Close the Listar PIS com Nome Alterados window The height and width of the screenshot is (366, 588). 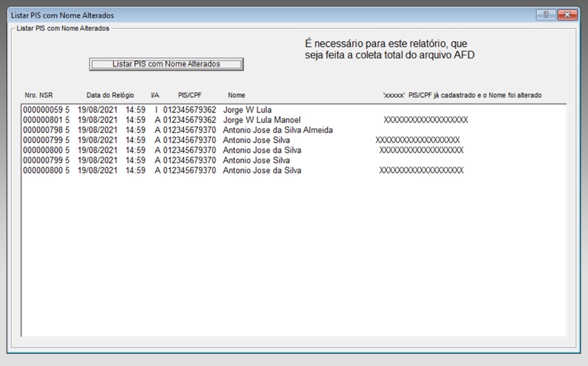567,15
